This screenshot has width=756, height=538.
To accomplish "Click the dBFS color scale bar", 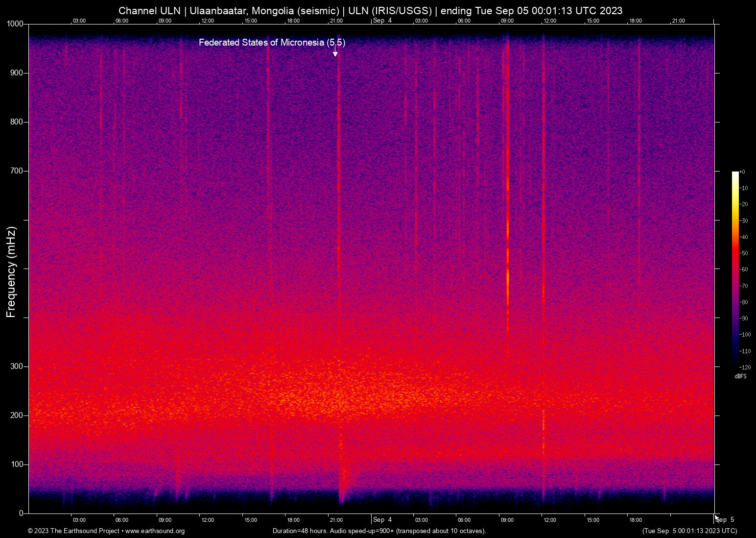I will coord(735,269).
